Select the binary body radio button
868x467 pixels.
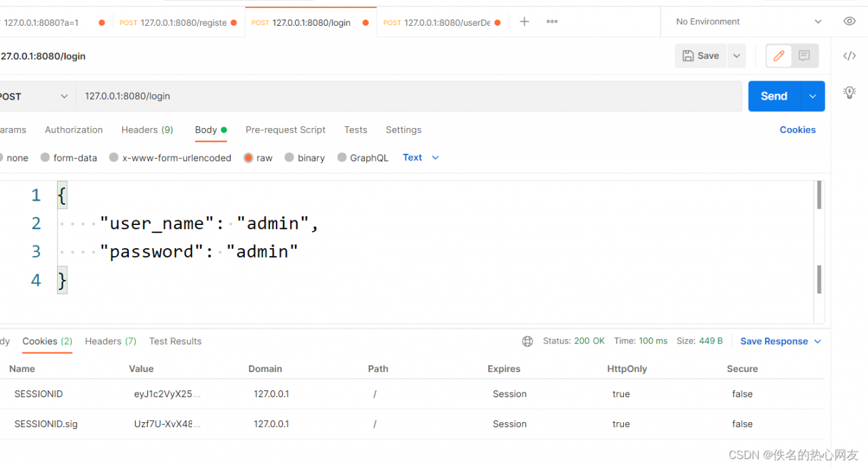(x=290, y=158)
